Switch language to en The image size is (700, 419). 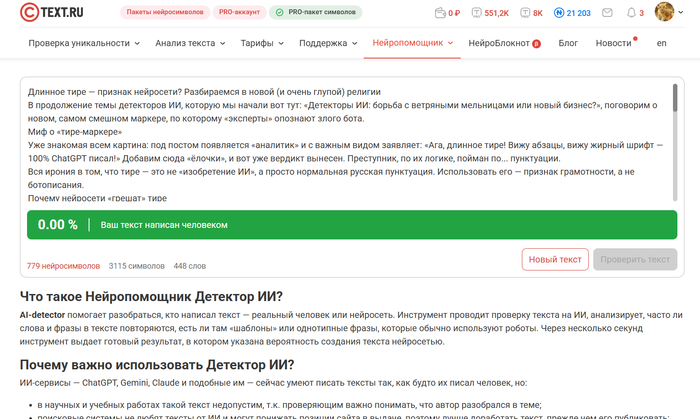[x=661, y=43]
